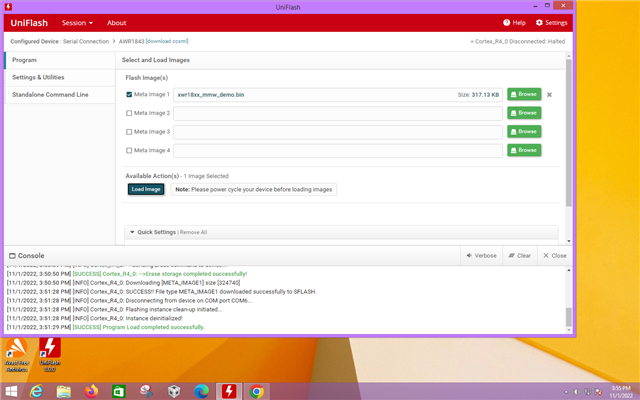
Task: Click the Cortex_R4_0 Disconnected status text
Action: [x=518, y=42]
